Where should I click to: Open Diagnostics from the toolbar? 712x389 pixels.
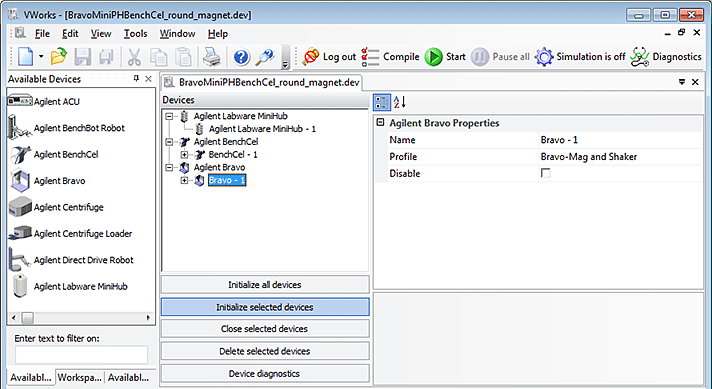(639, 57)
